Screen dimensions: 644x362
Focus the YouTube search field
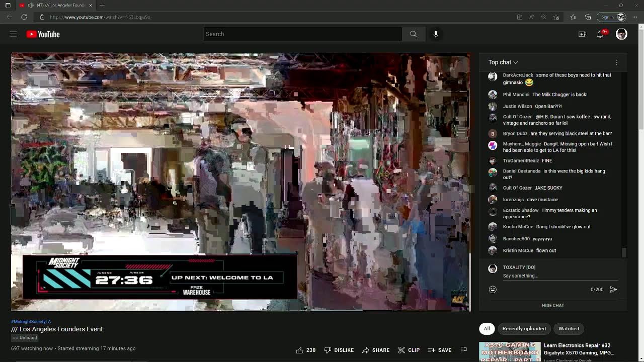click(x=302, y=34)
